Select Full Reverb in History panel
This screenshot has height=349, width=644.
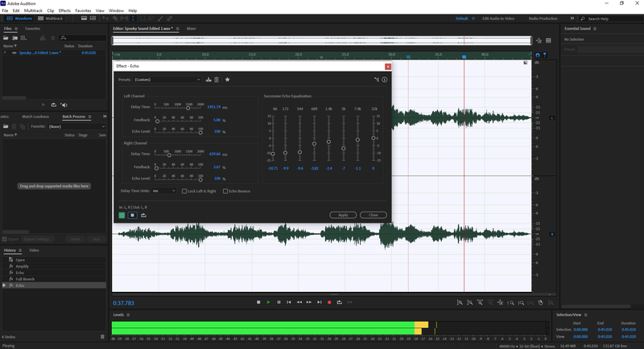(x=24, y=279)
